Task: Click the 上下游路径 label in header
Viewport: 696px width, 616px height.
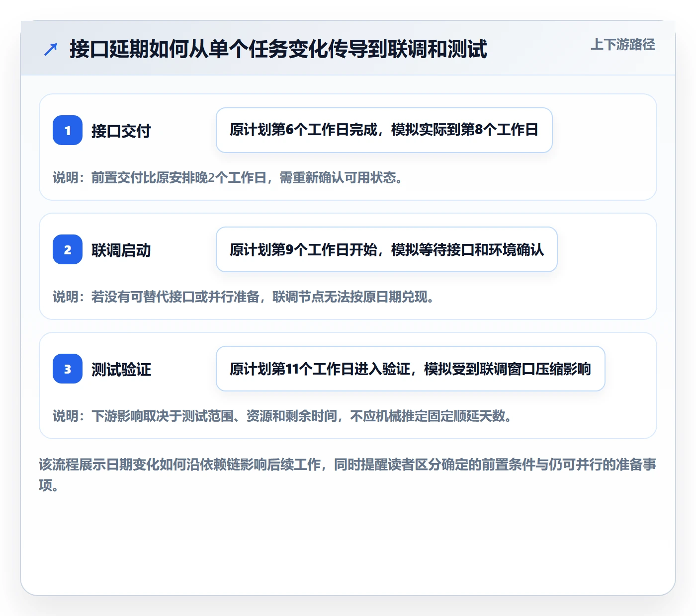Action: 623,45
